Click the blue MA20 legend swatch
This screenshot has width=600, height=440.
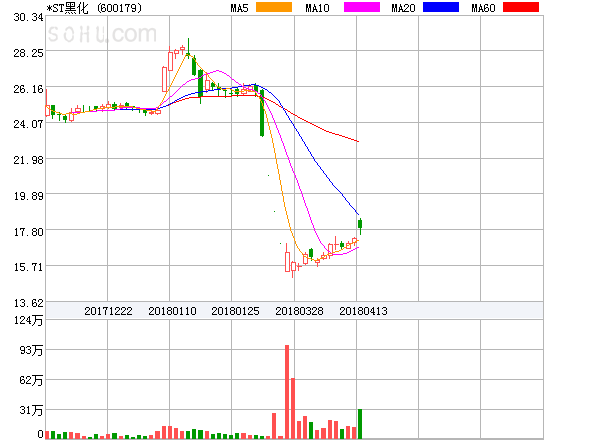pos(441,7)
